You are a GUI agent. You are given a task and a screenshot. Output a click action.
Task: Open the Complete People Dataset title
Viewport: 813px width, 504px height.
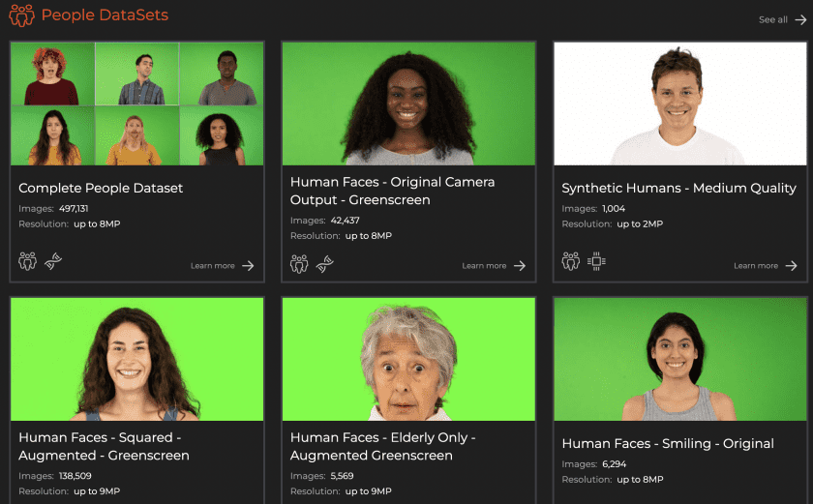101,188
